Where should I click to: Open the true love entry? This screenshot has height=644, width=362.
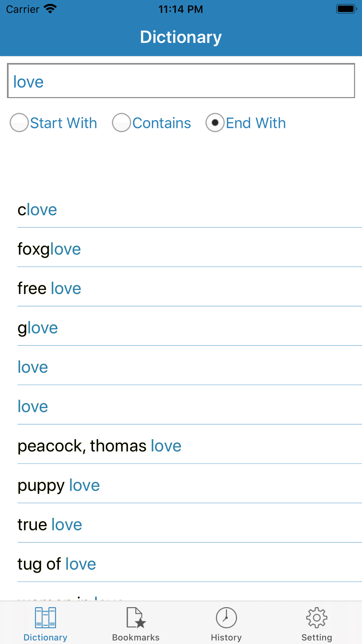(x=190, y=524)
